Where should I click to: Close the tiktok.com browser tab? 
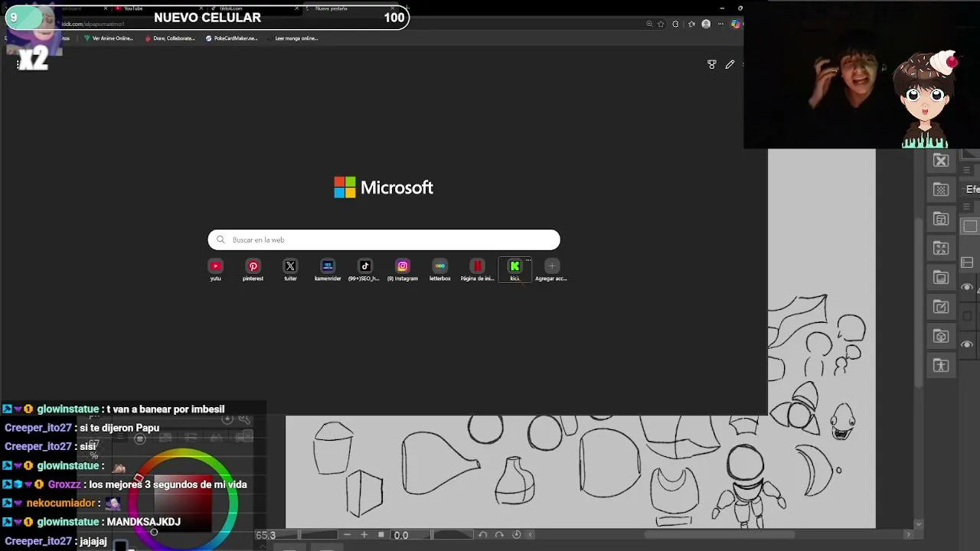[x=296, y=8]
